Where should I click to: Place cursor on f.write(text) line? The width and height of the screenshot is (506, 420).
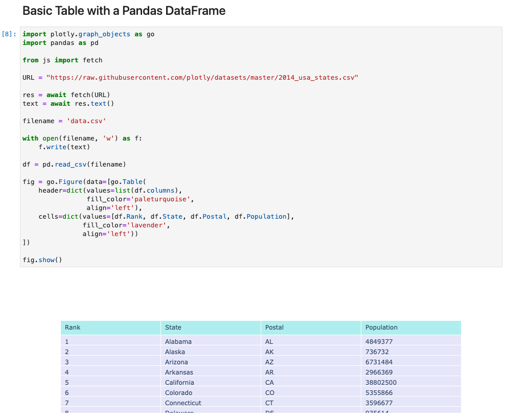pos(64,147)
